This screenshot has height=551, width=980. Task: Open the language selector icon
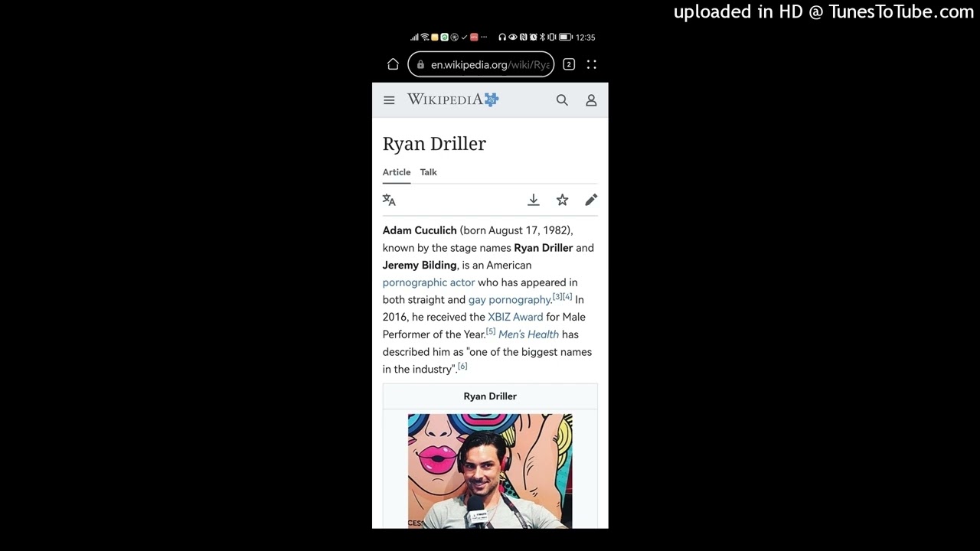389,200
